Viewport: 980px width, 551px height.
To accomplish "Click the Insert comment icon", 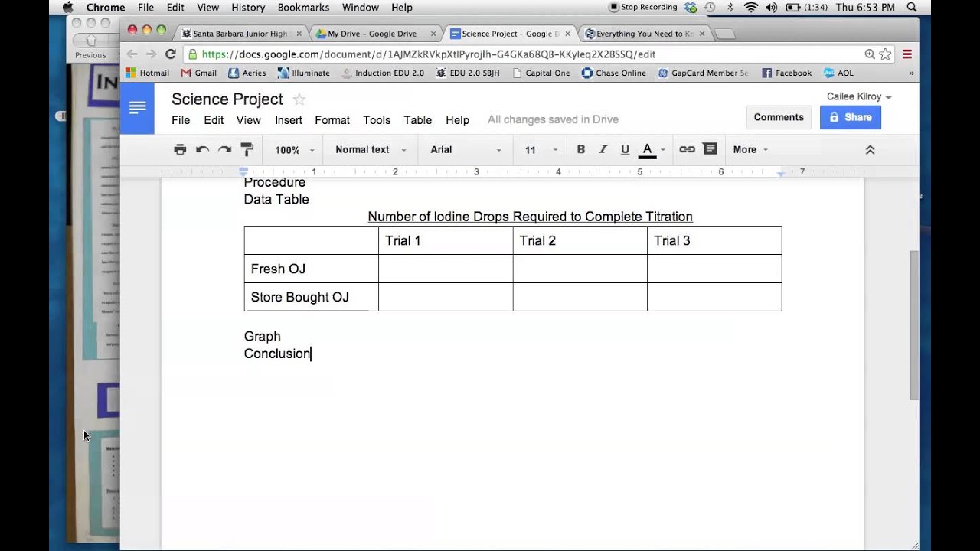I will tap(710, 149).
